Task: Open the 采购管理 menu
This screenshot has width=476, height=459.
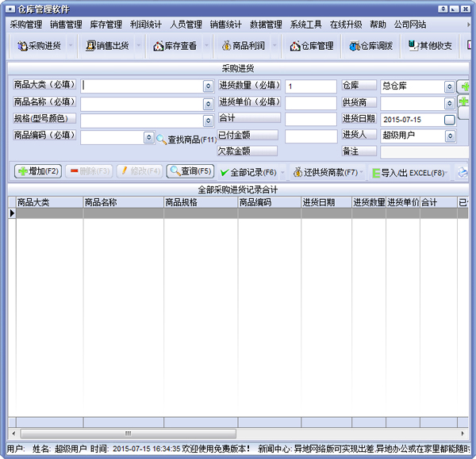Action: [26, 25]
